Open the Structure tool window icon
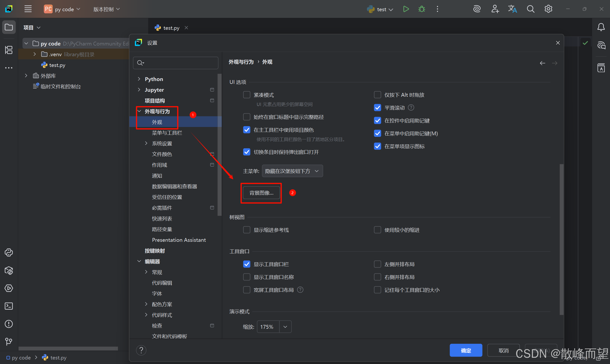The height and width of the screenshot is (364, 610). [9, 50]
